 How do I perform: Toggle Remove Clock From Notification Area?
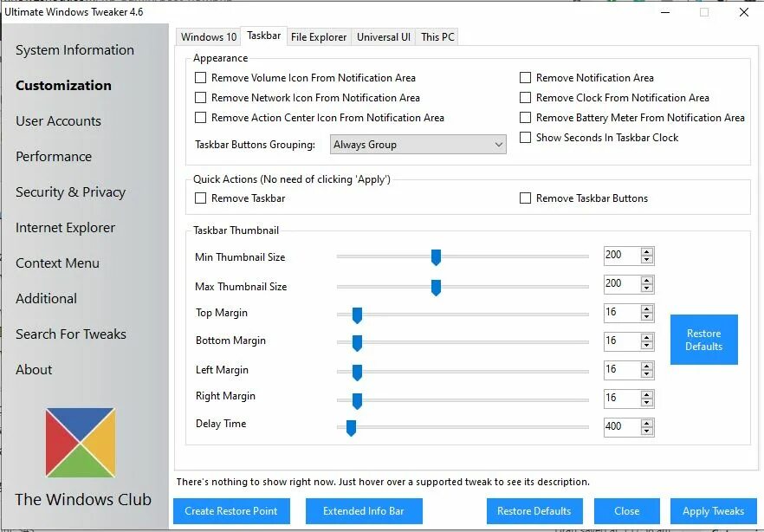[x=525, y=98]
